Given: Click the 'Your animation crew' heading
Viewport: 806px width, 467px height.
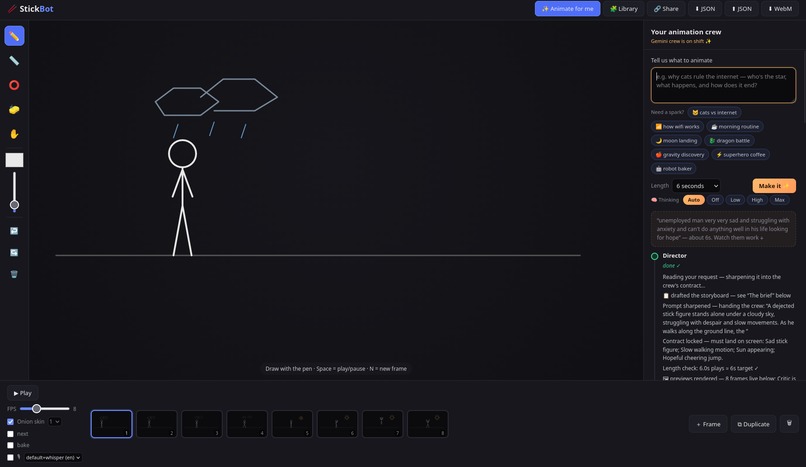Looking at the screenshot, I should click(686, 32).
